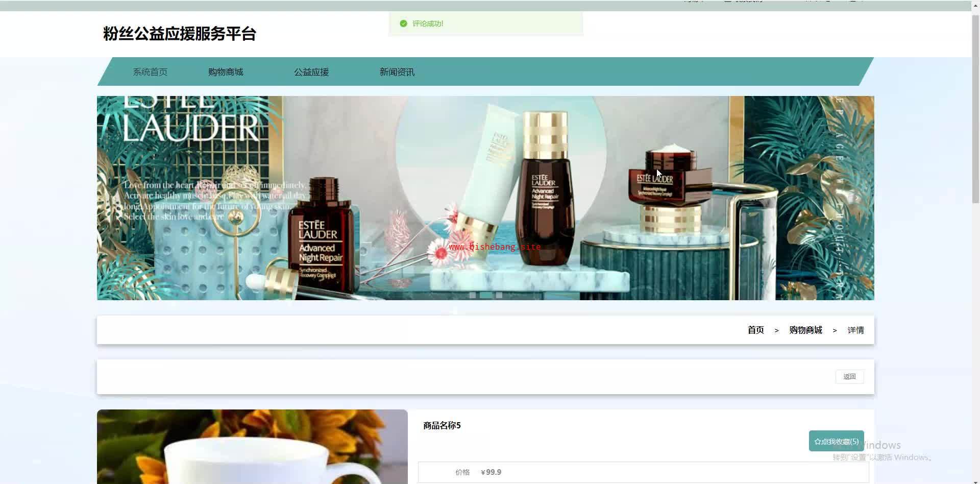Click the 价格 label
This screenshot has width=980, height=484.
click(x=462, y=472)
